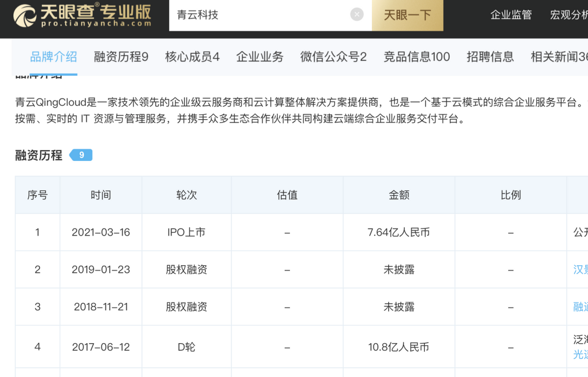Open the blue investor link in the D轮 row
588x377 pixels.
pos(581,354)
